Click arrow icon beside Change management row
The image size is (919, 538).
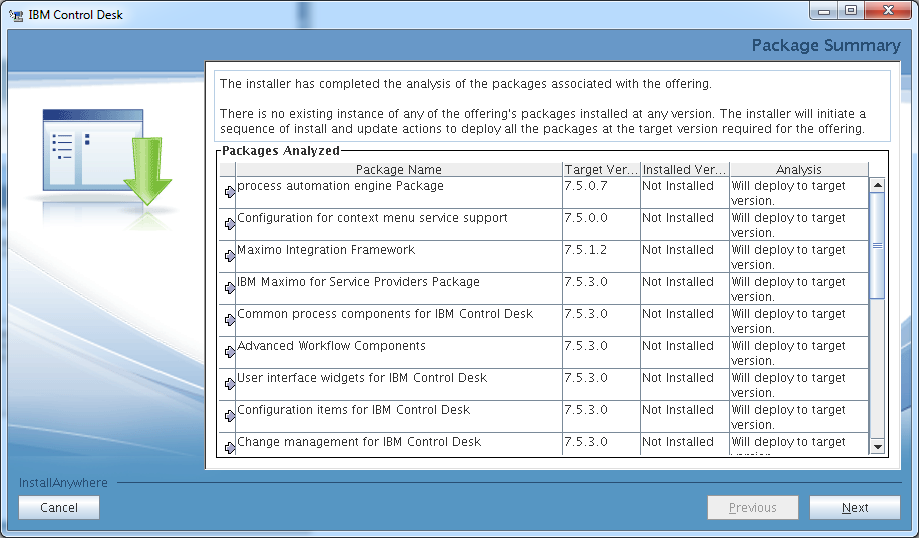pos(230,448)
